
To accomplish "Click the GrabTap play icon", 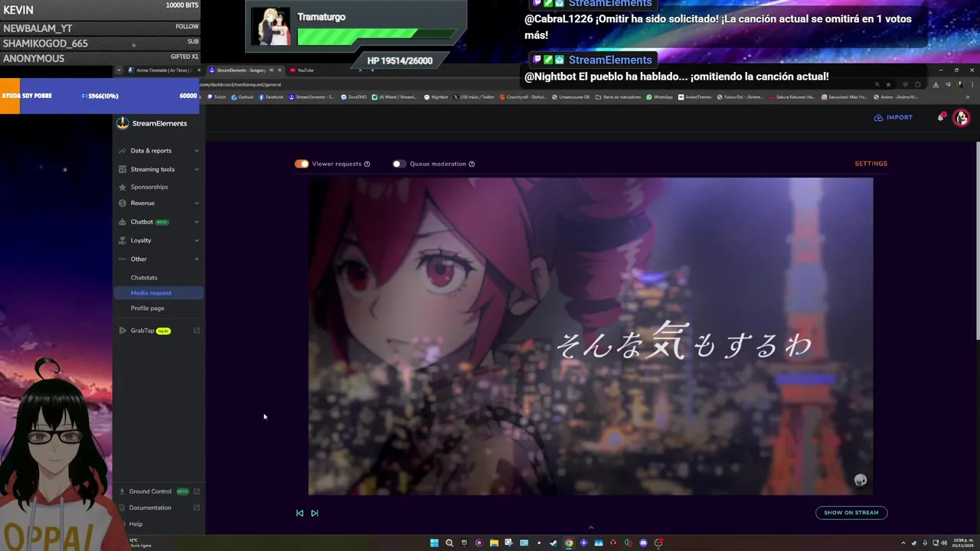I will (122, 331).
